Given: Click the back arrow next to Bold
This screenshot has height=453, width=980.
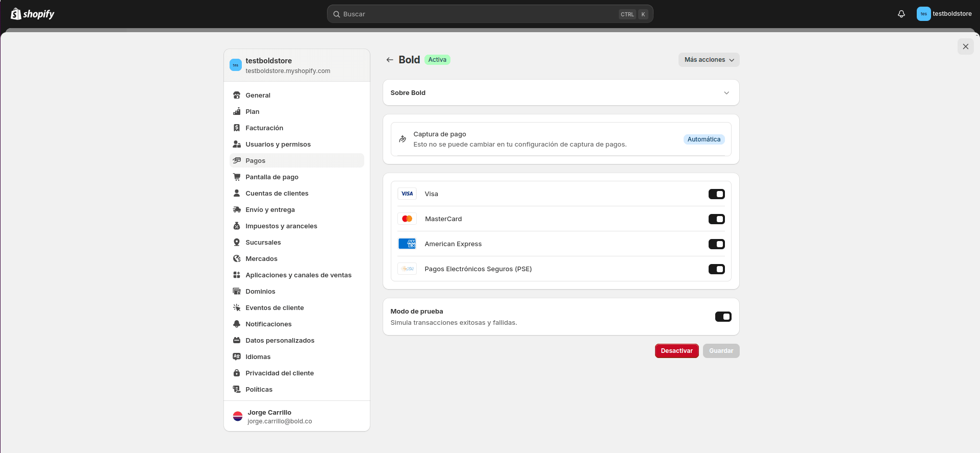Looking at the screenshot, I should coord(390,60).
